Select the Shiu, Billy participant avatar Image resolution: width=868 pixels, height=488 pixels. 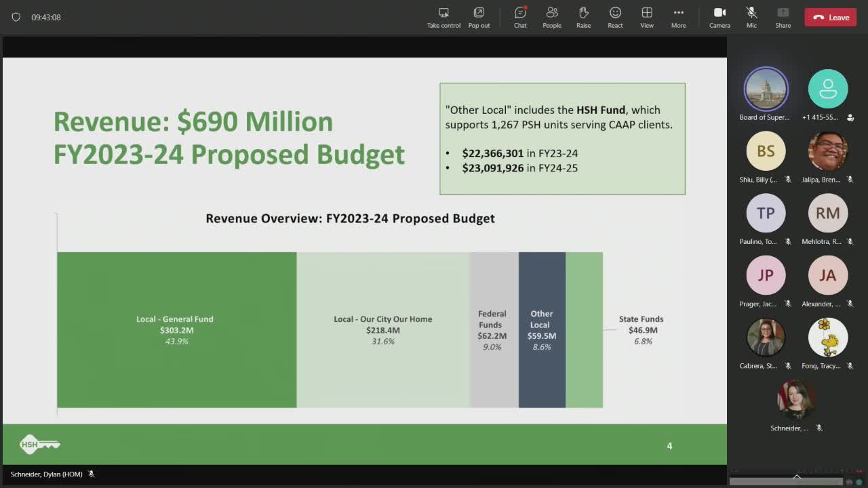coord(766,151)
